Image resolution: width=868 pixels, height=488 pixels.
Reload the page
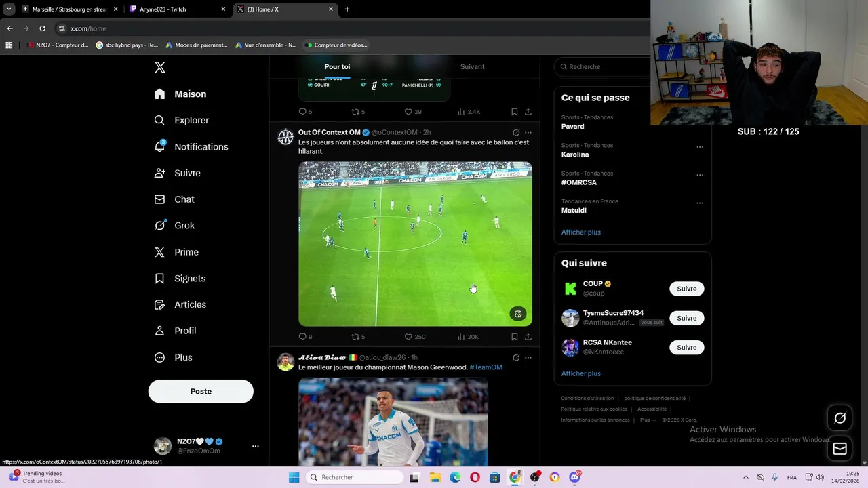point(42,28)
